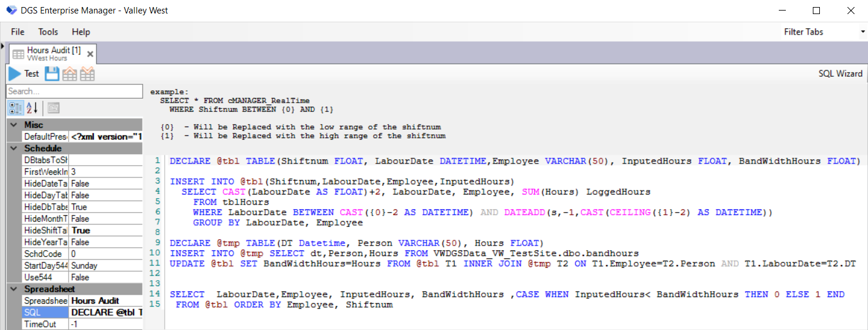Screen dimensions: 868x330
Task: Close the Hours Audit tab
Action: 90,54
